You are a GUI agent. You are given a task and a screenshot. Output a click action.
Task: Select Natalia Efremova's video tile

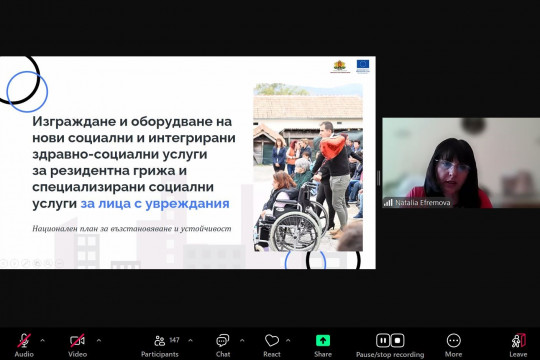coord(461,163)
